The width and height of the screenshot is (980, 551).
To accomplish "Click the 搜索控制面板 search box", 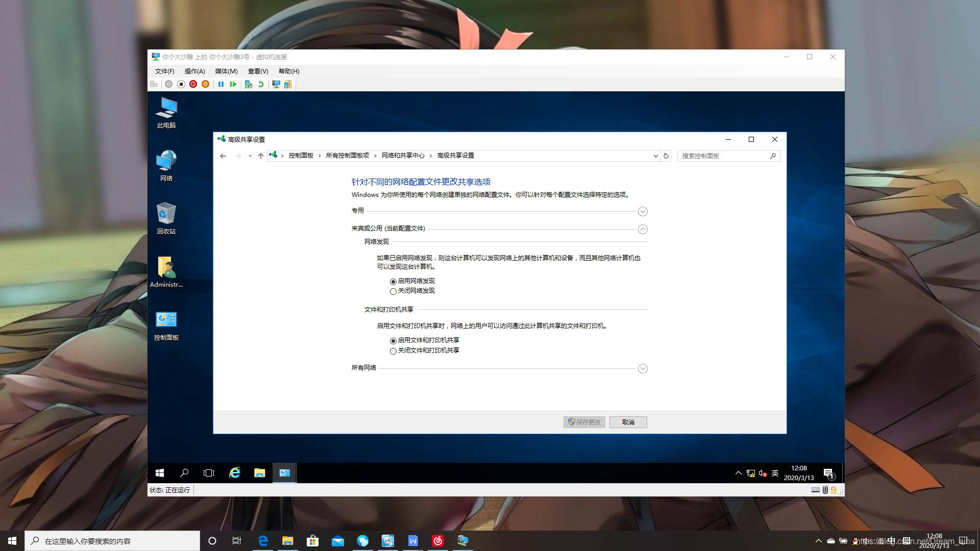I will tap(728, 156).
